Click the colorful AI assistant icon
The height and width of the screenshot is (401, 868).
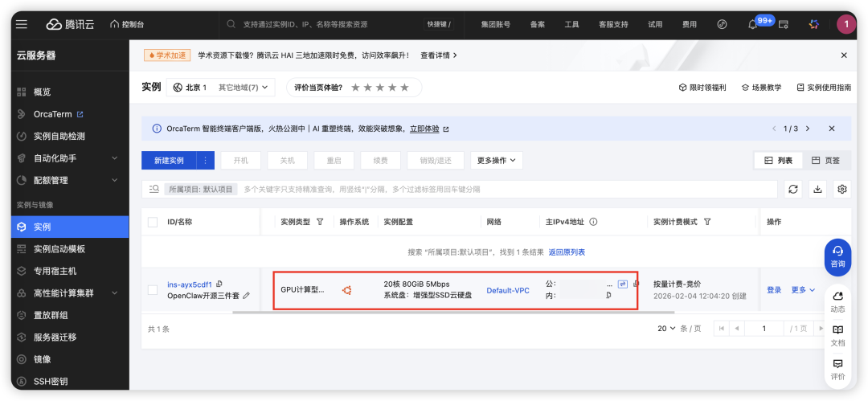[813, 24]
